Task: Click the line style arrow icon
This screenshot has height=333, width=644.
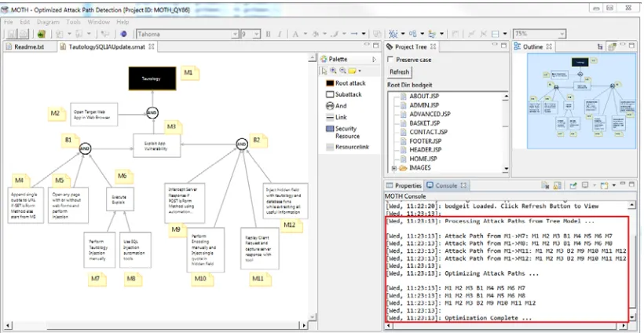Action: click(x=353, y=34)
